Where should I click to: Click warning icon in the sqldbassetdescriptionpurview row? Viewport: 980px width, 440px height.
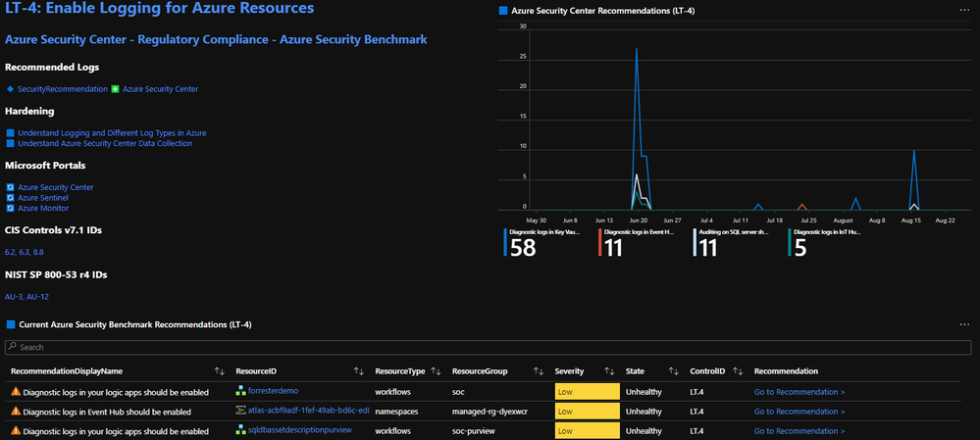(x=16, y=430)
